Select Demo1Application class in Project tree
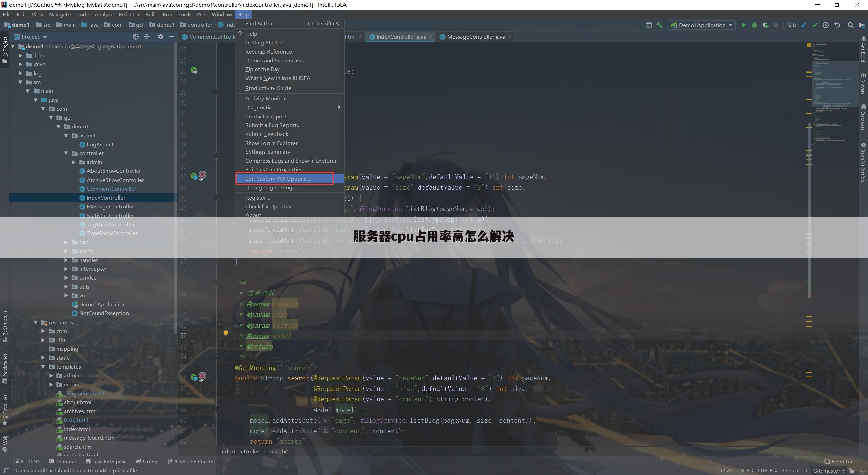This screenshot has width=868, height=475. pos(102,304)
